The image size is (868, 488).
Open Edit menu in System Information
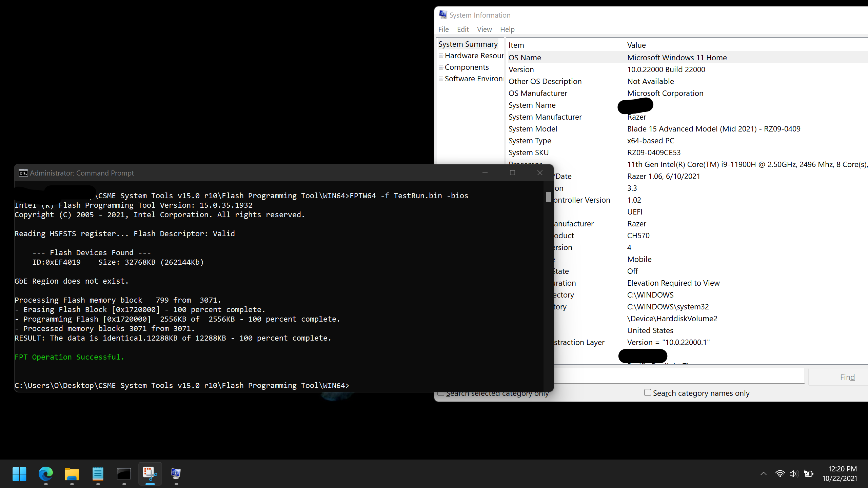(x=463, y=29)
